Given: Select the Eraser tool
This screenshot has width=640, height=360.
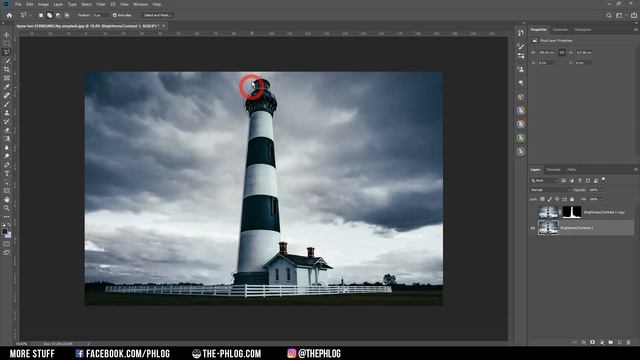Looking at the screenshot, I should [x=7, y=130].
